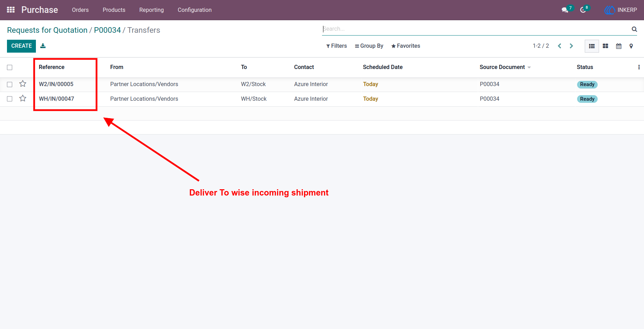Open the apps grid menu icon

11,10
